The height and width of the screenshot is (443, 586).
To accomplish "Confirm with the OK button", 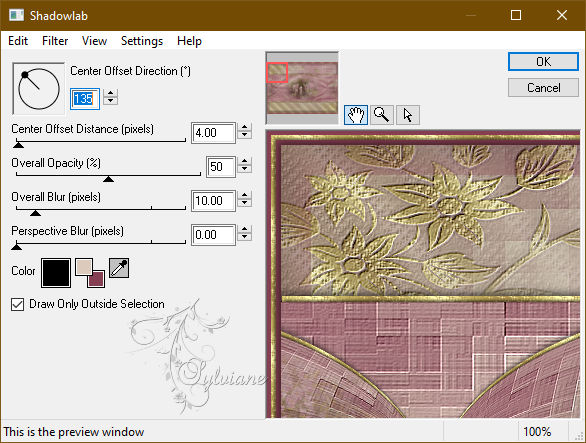I will [543, 62].
